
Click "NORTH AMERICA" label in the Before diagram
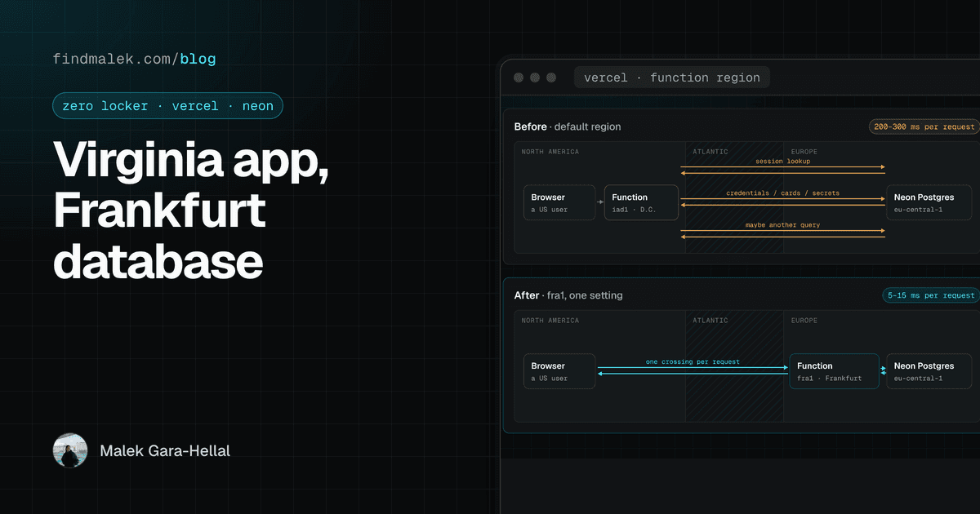pyautogui.click(x=550, y=152)
